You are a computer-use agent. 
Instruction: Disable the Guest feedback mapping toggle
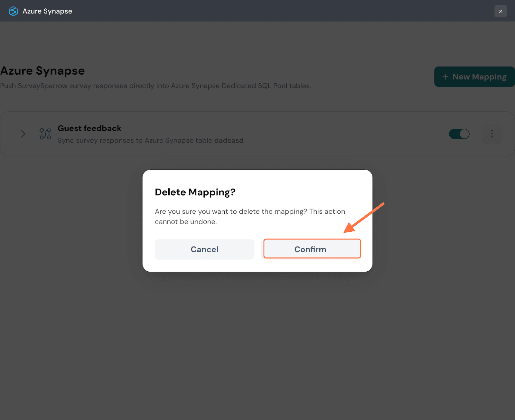click(x=459, y=134)
